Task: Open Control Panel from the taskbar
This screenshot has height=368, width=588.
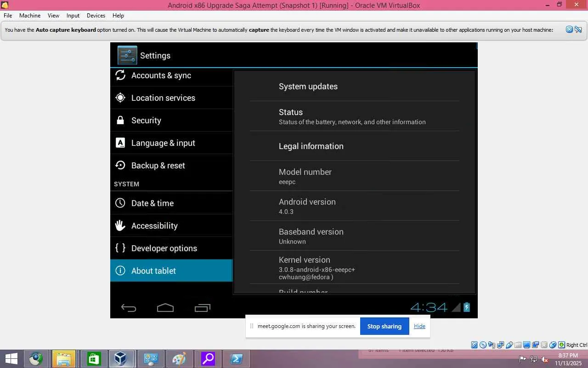Action: [151, 359]
